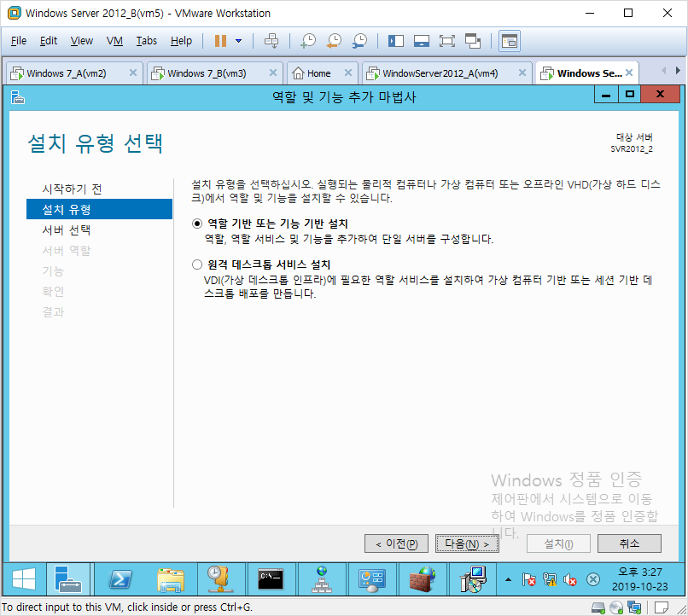Image resolution: width=688 pixels, height=616 pixels.
Task: Go to the 서버 선택 wizard step
Action: (x=67, y=230)
